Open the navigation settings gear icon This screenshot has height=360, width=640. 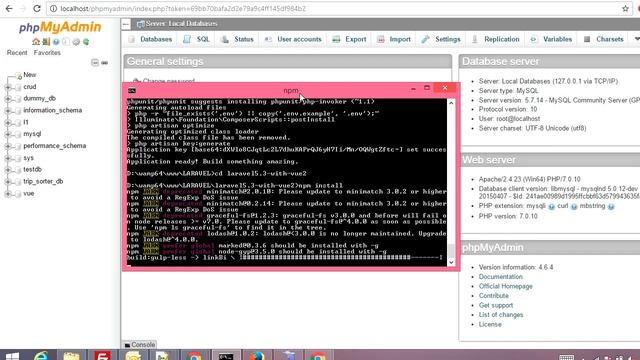point(76,42)
